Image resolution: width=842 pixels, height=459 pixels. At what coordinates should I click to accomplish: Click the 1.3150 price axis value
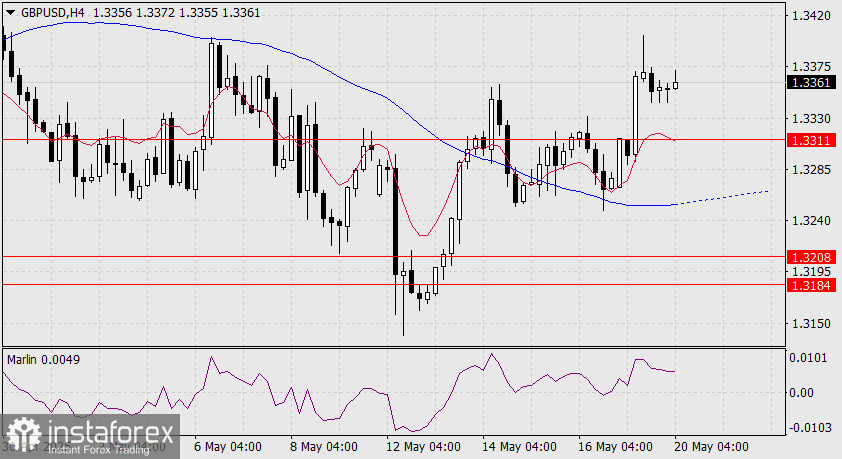(811, 324)
